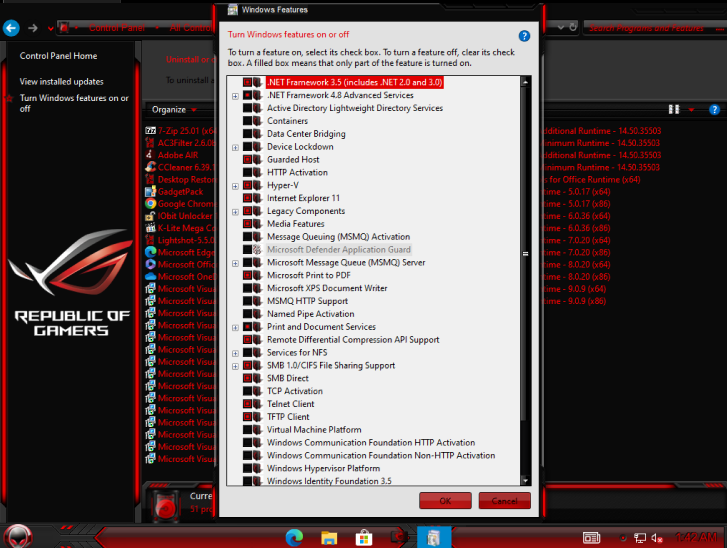
Task: Open the Organize dropdown menu
Action: point(174,110)
